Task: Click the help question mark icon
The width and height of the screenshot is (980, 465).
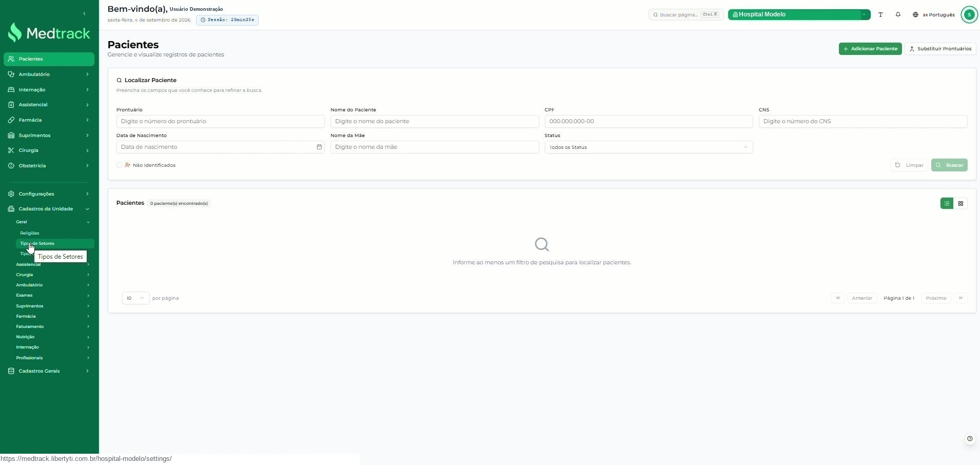Action: click(970, 438)
